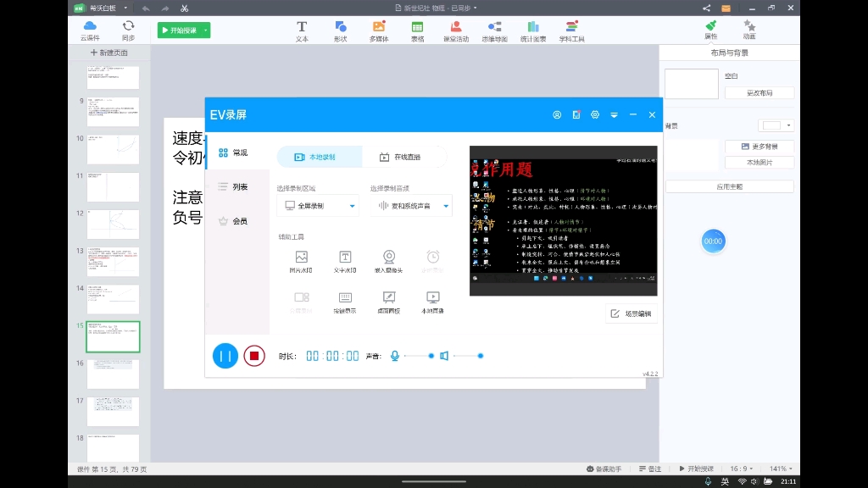Open the 思维导图 mind map tool

pos(494,31)
